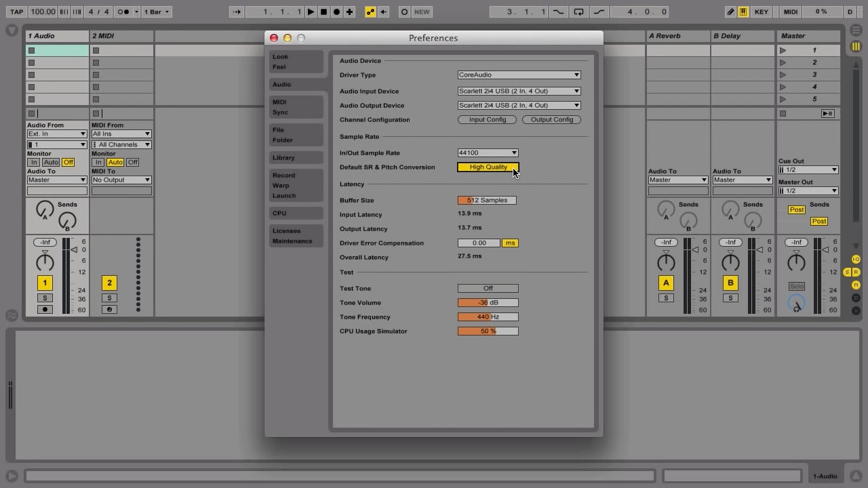
Task: Toggle the Arrangement Loop switch icon
Action: pos(578,12)
